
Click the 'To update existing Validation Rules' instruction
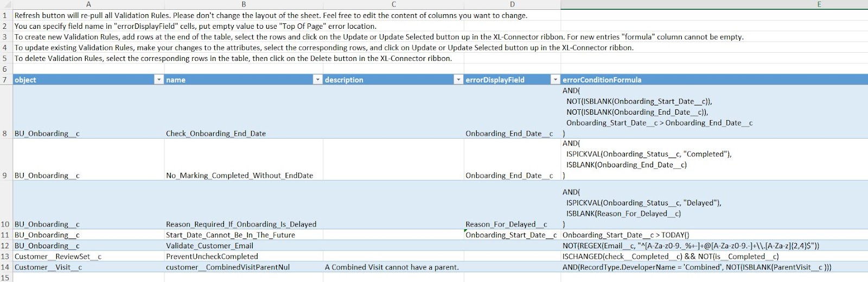[324, 47]
